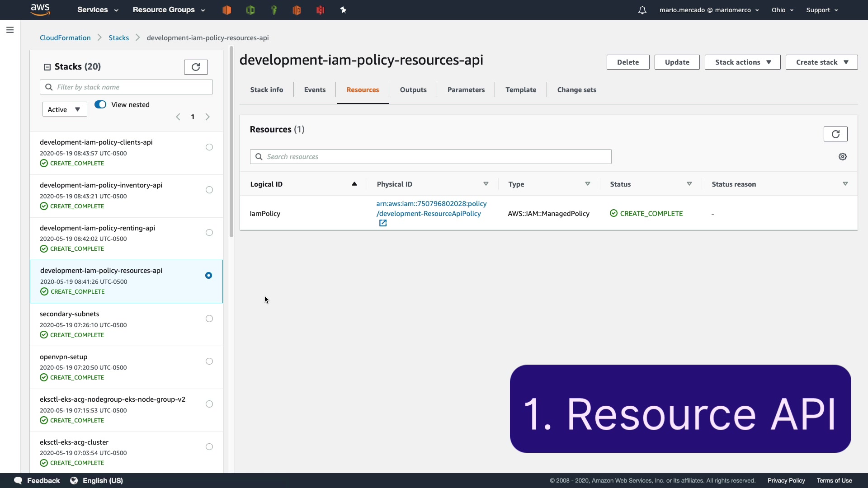Open the development-ResourceApiPolicy ARN link
The height and width of the screenshot is (488, 868).
[431, 209]
